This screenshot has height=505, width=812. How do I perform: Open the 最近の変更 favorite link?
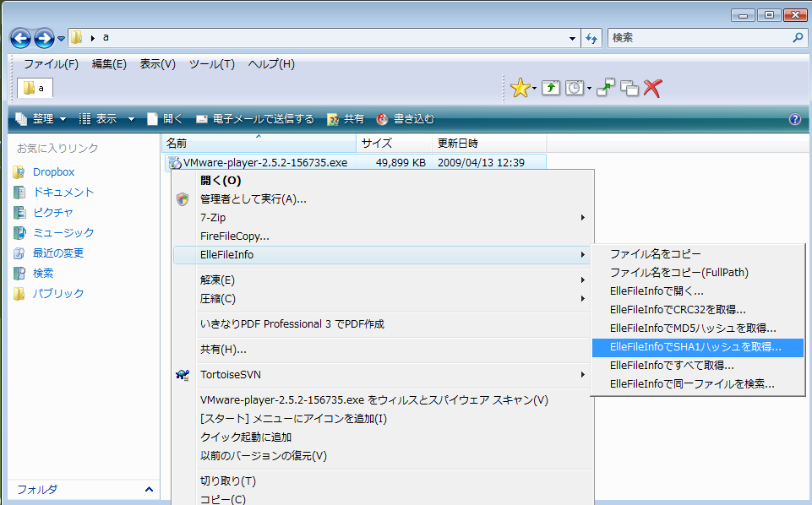coord(58,252)
